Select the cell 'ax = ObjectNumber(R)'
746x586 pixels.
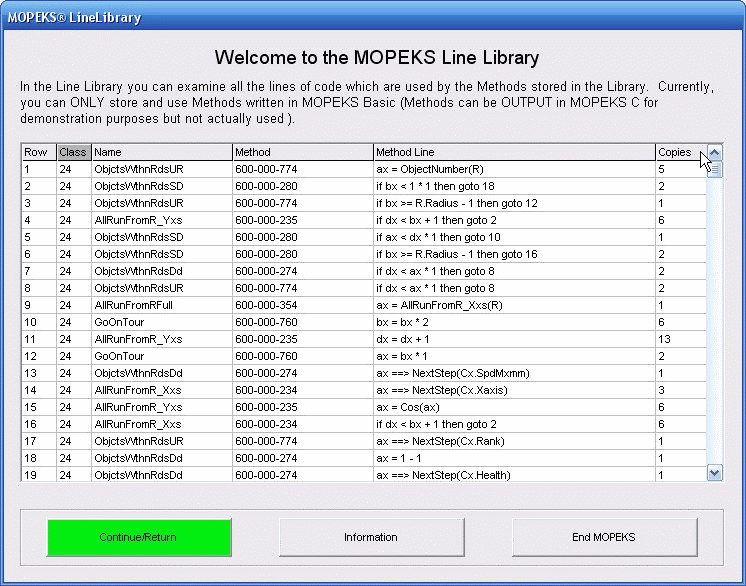point(514,169)
